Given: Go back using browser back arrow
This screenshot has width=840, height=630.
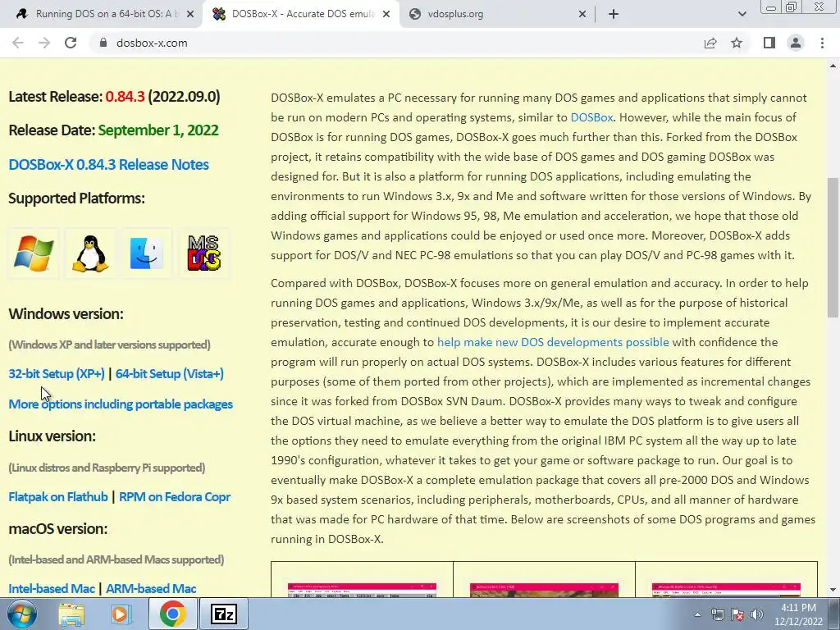Looking at the screenshot, I should coord(18,43).
